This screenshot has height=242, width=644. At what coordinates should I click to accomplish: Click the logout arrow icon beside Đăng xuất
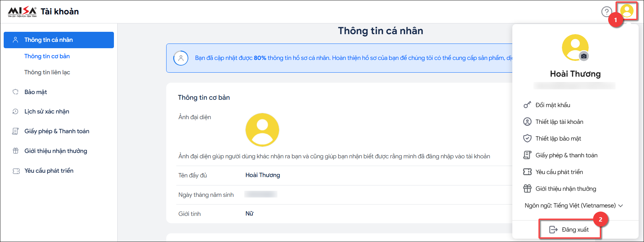pyautogui.click(x=553, y=229)
